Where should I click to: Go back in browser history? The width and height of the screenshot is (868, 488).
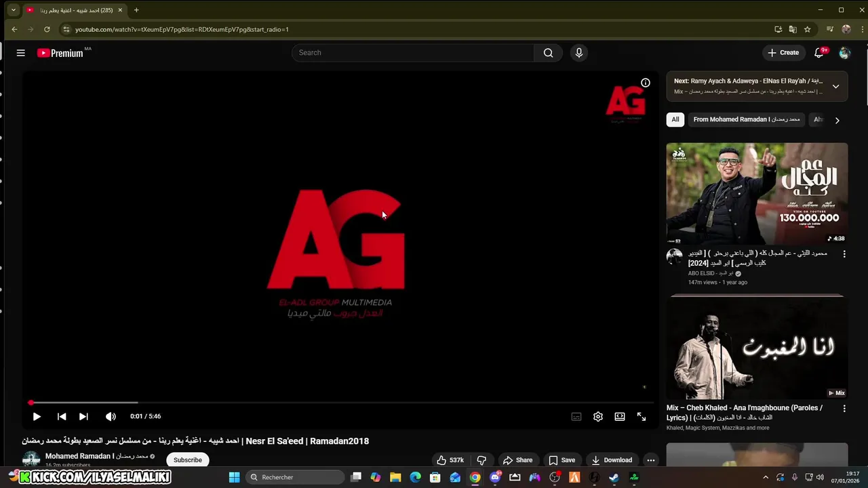pos(14,29)
